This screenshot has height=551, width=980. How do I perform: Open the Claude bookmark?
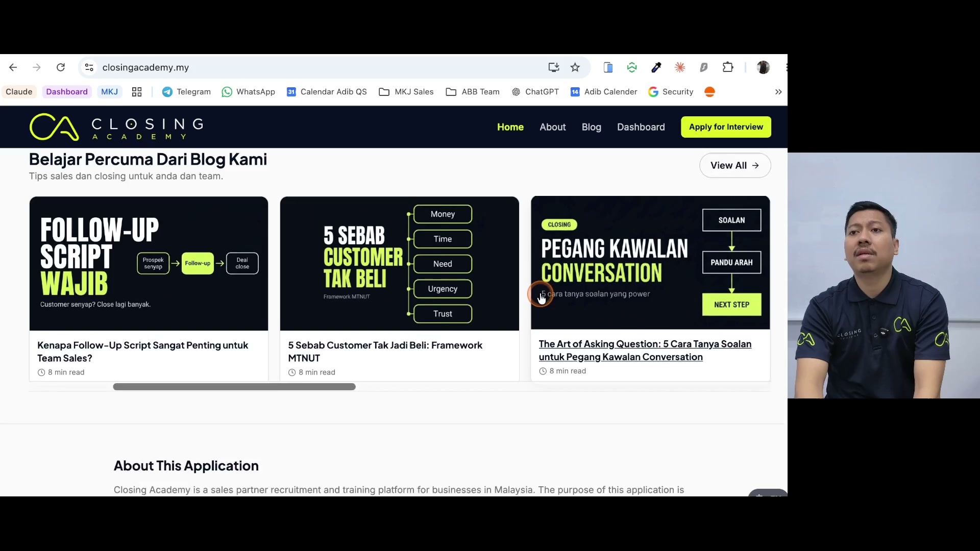(19, 92)
